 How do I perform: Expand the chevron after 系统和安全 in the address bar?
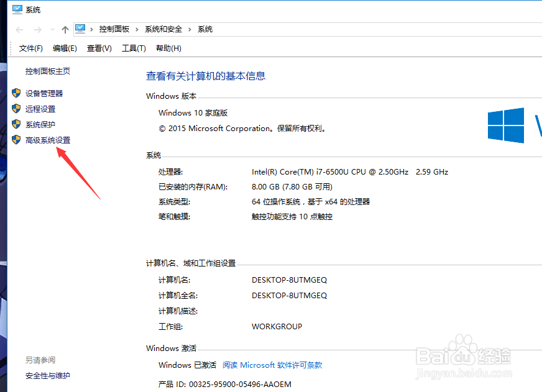190,29
